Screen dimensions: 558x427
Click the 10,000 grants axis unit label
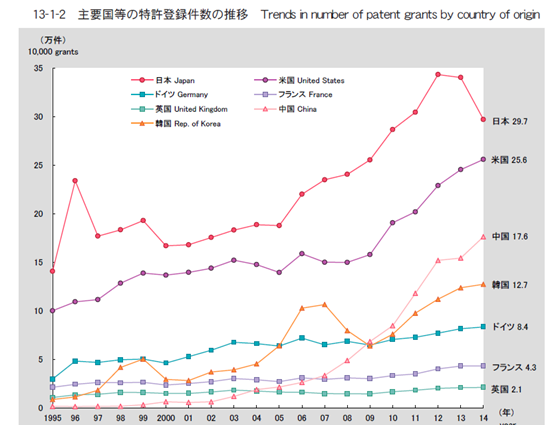[x=53, y=52]
